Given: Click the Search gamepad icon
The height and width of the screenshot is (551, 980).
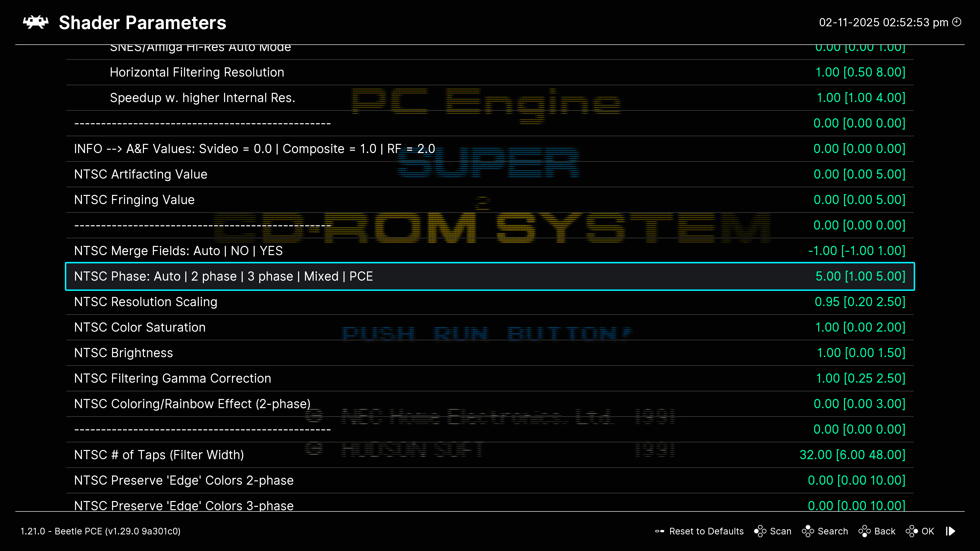Looking at the screenshot, I should (808, 531).
